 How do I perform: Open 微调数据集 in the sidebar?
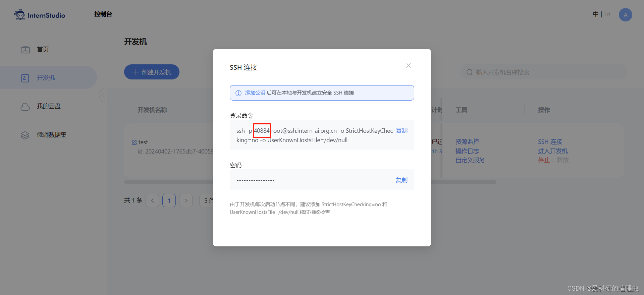click(52, 135)
